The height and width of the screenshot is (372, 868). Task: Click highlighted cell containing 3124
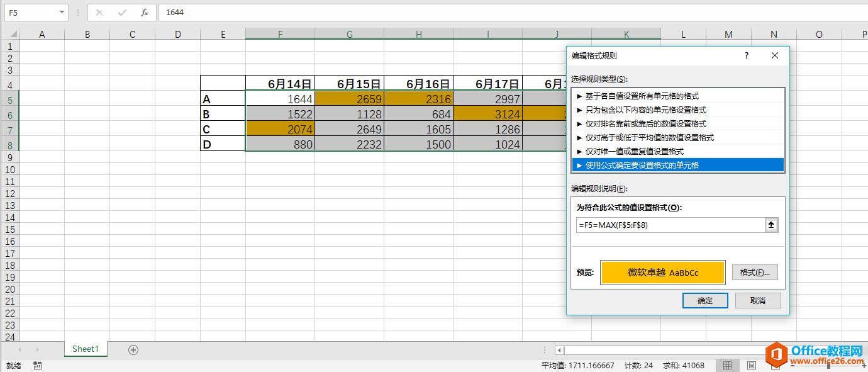tap(488, 114)
